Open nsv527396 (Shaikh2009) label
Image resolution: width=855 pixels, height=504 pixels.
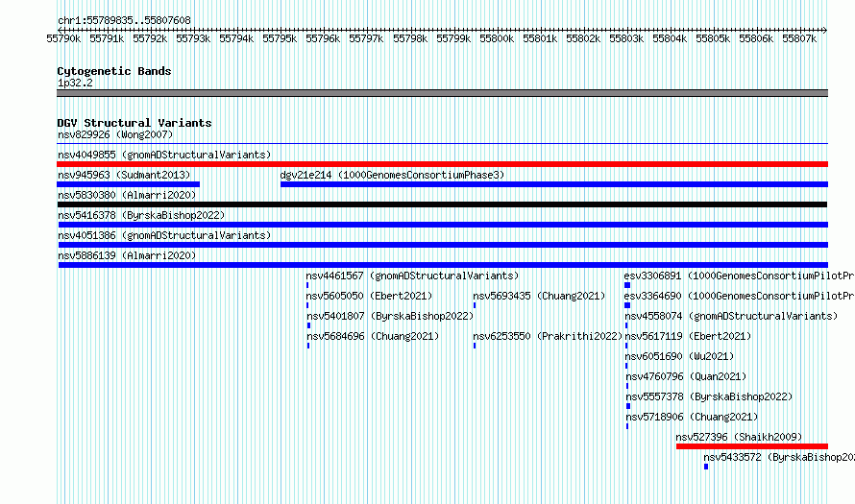coord(739,437)
